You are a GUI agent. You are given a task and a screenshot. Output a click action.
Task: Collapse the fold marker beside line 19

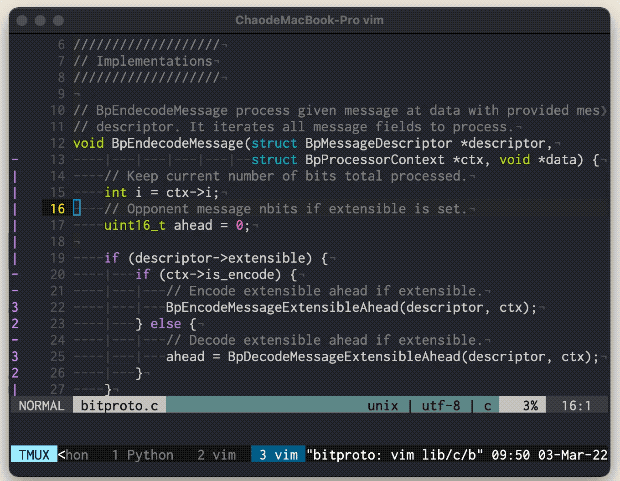click(x=14, y=258)
